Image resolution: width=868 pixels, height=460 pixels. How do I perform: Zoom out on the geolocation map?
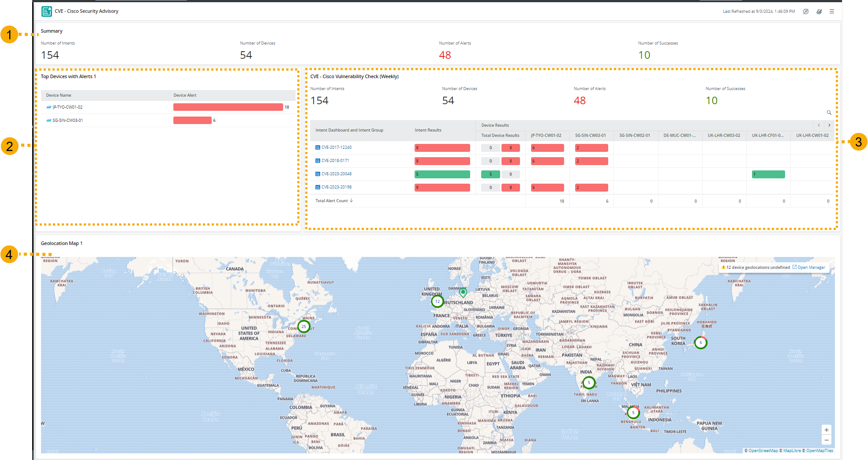(826, 440)
